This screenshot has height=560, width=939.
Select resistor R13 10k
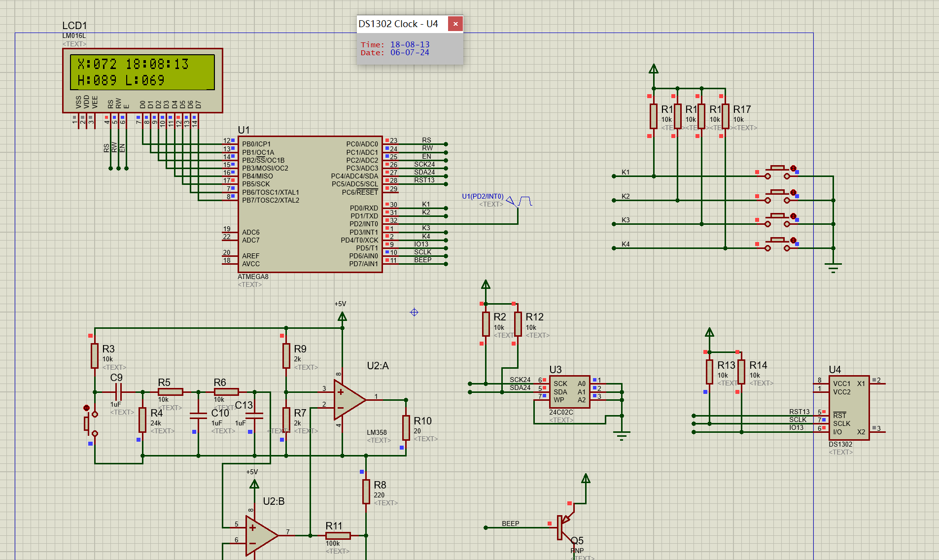[709, 372]
